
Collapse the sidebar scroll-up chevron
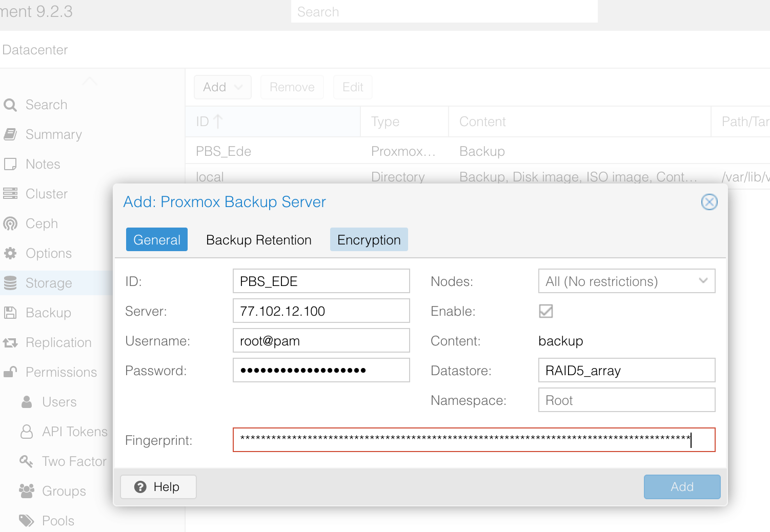pyautogui.click(x=89, y=80)
